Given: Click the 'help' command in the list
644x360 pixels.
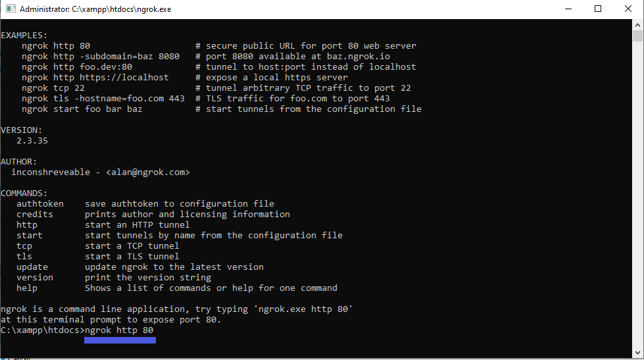Looking at the screenshot, I should click(x=27, y=288).
